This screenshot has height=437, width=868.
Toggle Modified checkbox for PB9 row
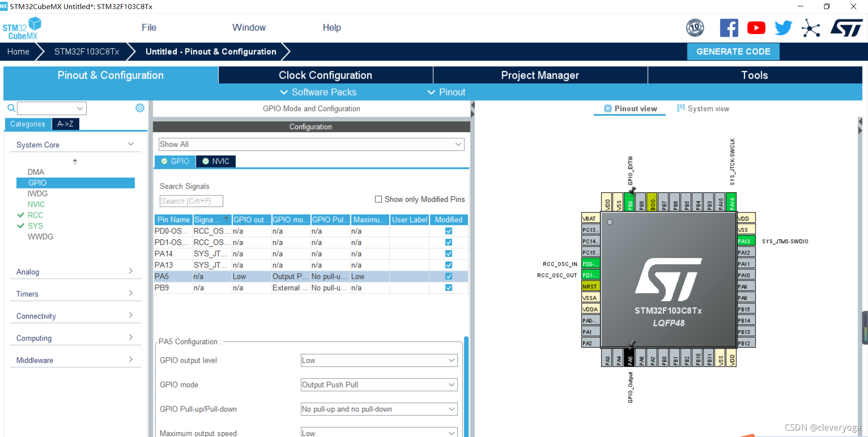click(449, 287)
